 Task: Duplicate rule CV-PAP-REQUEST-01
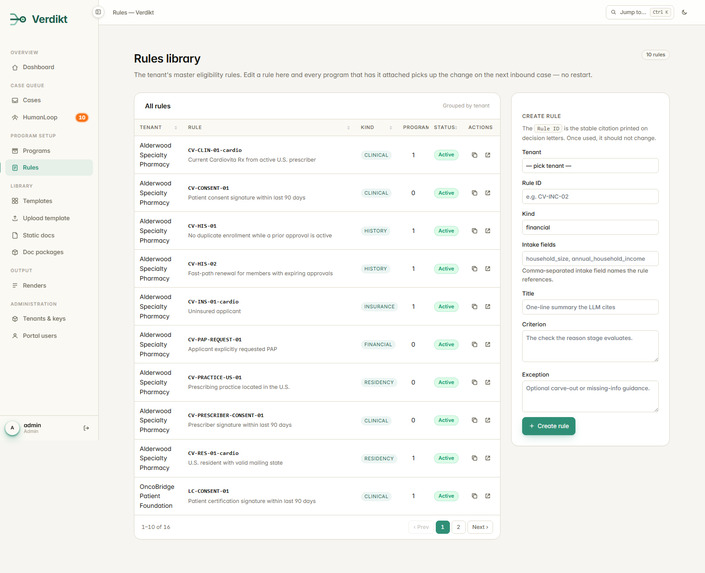(474, 345)
